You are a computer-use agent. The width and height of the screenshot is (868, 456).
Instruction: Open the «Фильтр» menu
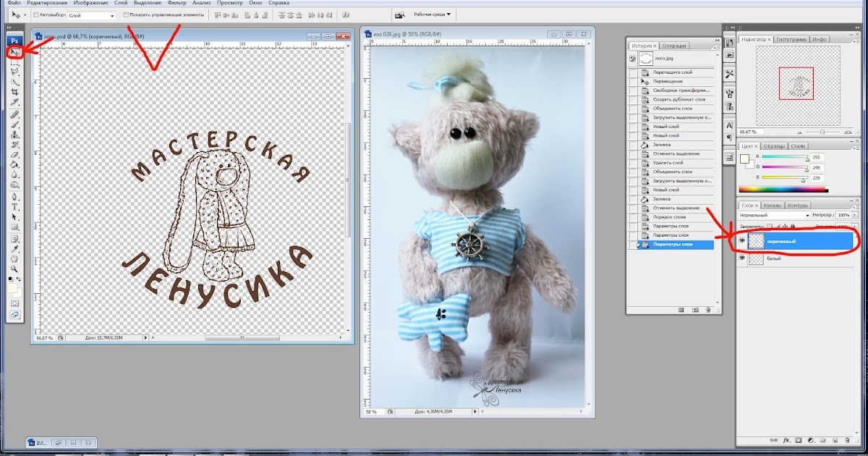pyautogui.click(x=176, y=3)
